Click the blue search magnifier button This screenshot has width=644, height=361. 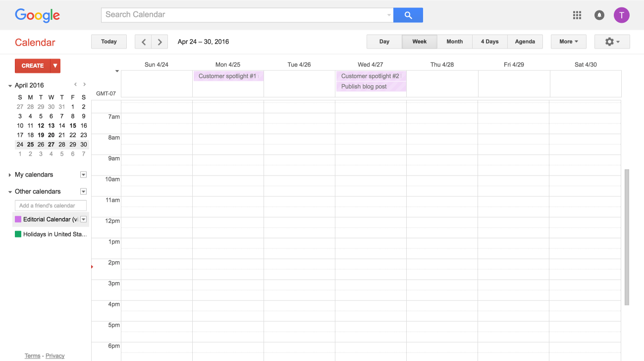coord(408,15)
